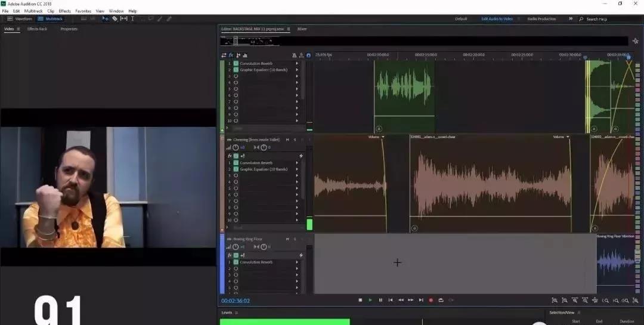Expand the workspace overflow chevron beside Radio Production
The width and height of the screenshot is (644, 325).
click(571, 18)
